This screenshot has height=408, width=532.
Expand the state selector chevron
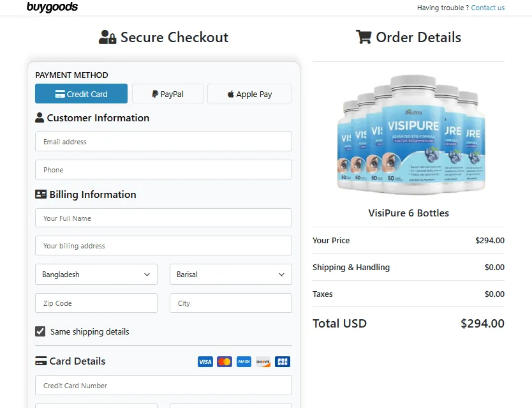[282, 274]
